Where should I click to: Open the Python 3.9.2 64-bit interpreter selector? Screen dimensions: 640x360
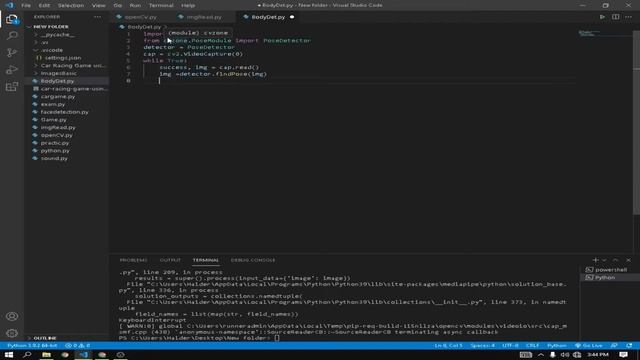pos(32,345)
